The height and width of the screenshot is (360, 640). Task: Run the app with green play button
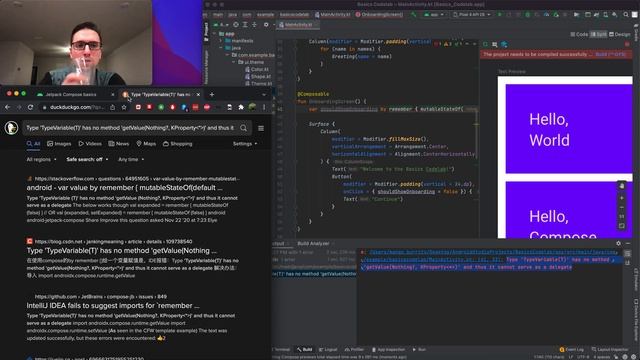tap(499, 15)
